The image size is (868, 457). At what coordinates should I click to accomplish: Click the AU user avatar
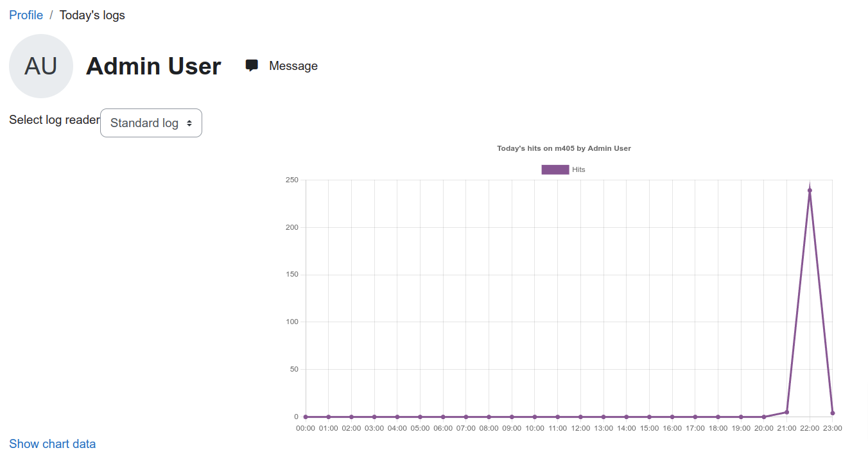tap(41, 66)
